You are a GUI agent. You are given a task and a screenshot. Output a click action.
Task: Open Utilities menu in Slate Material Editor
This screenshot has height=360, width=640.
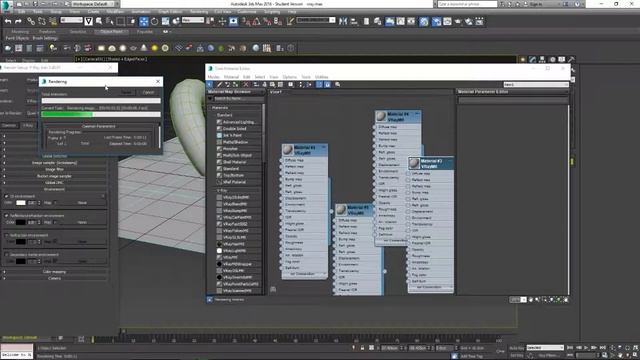[321, 77]
